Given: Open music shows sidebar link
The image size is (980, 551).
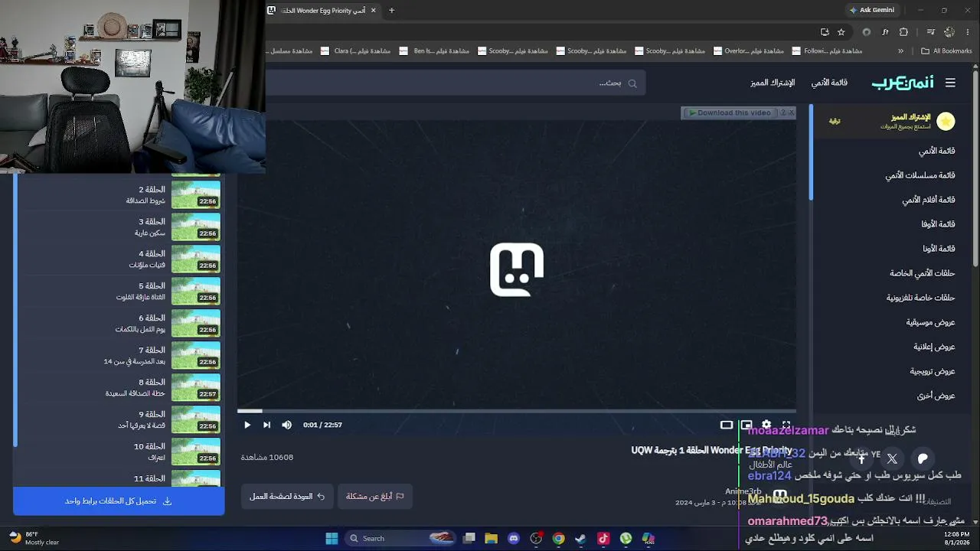Looking at the screenshot, I should point(931,322).
